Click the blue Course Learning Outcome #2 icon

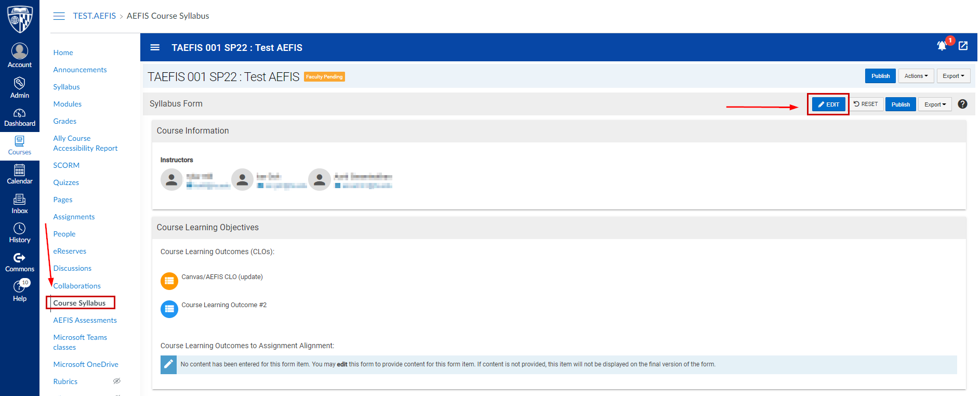click(169, 309)
